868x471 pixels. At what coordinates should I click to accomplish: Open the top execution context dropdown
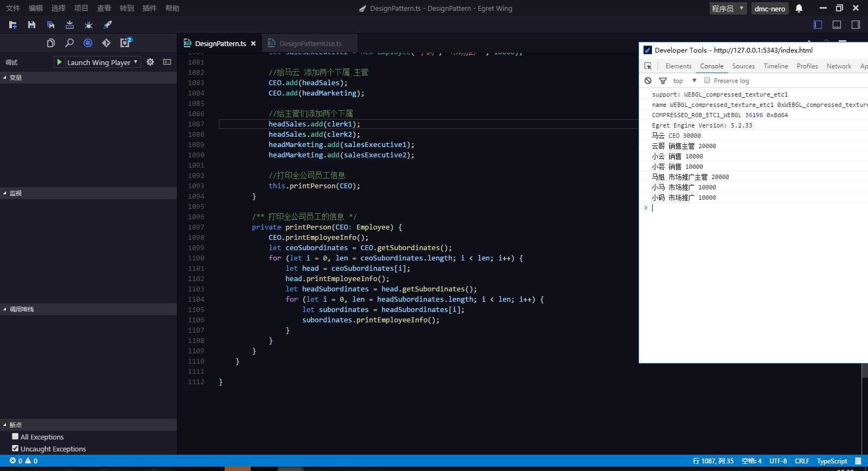(x=685, y=80)
